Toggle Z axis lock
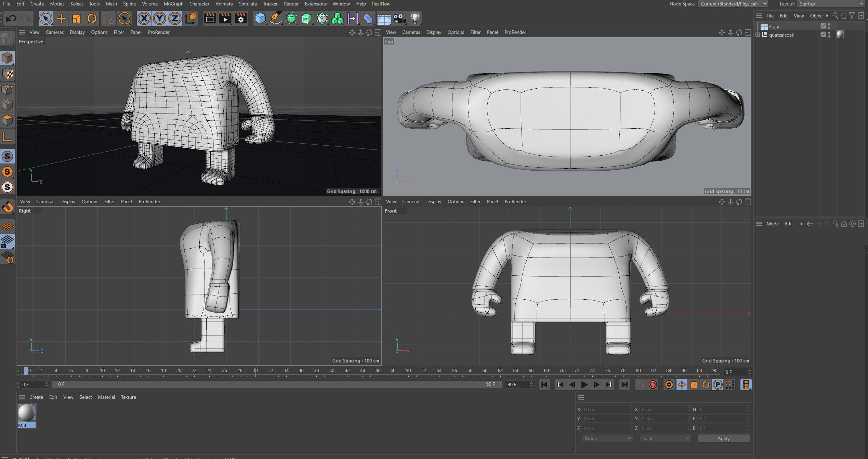 pos(175,18)
